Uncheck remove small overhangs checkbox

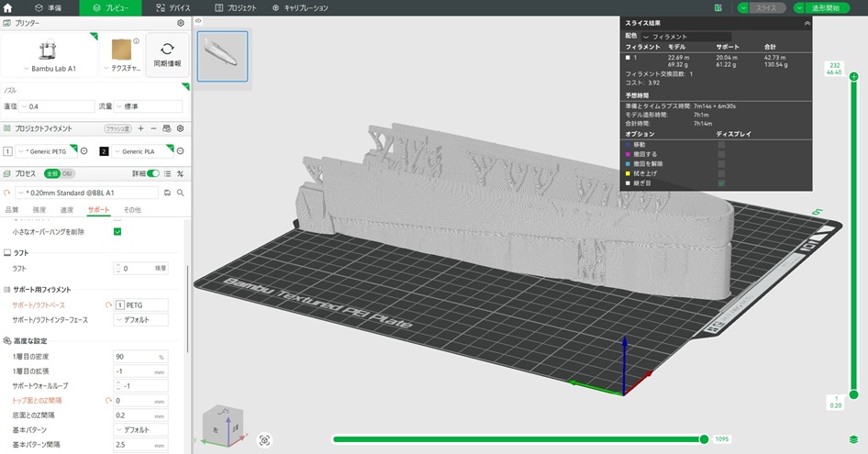pyautogui.click(x=117, y=231)
